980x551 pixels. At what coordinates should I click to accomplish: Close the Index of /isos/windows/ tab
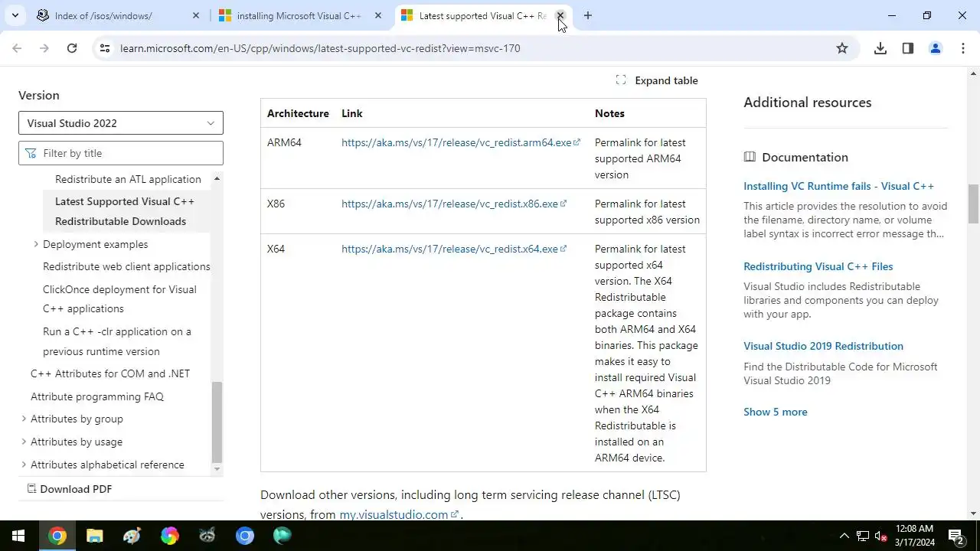click(x=196, y=15)
